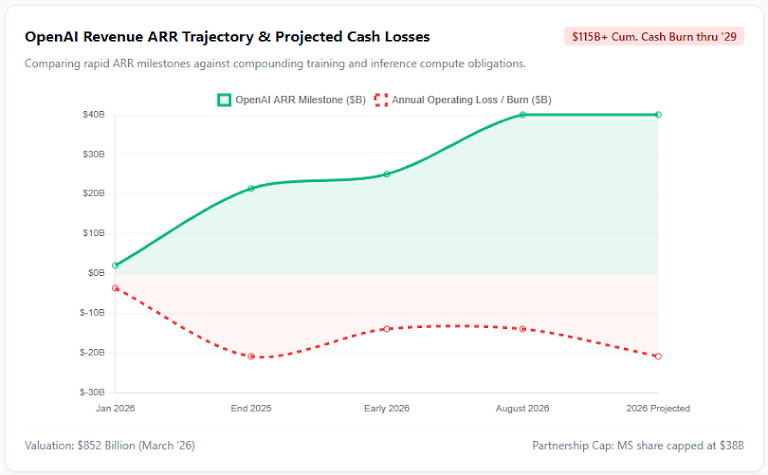Click the Partnership Cap footer text
Screen dimensions: 768x475
point(638,446)
